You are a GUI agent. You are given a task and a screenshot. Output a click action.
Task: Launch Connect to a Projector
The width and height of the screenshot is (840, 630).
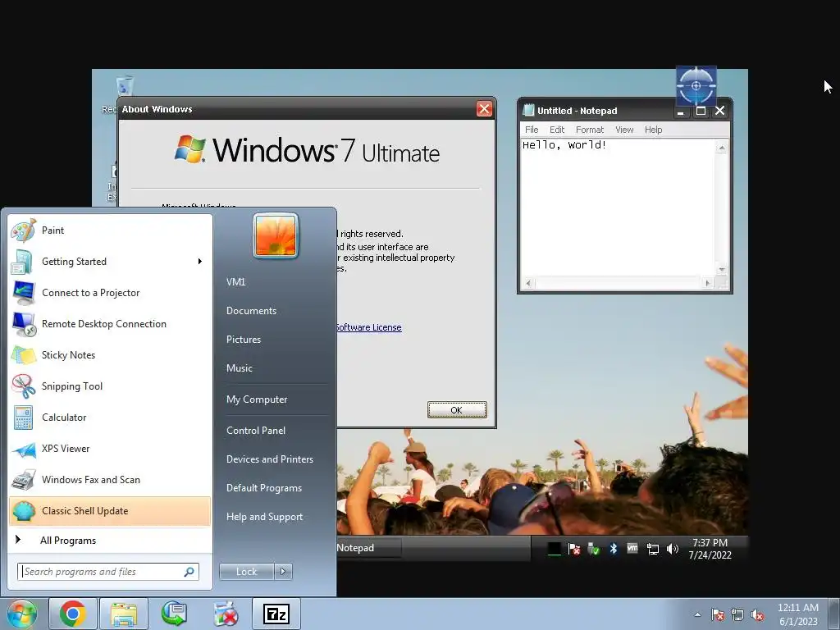[110, 293]
